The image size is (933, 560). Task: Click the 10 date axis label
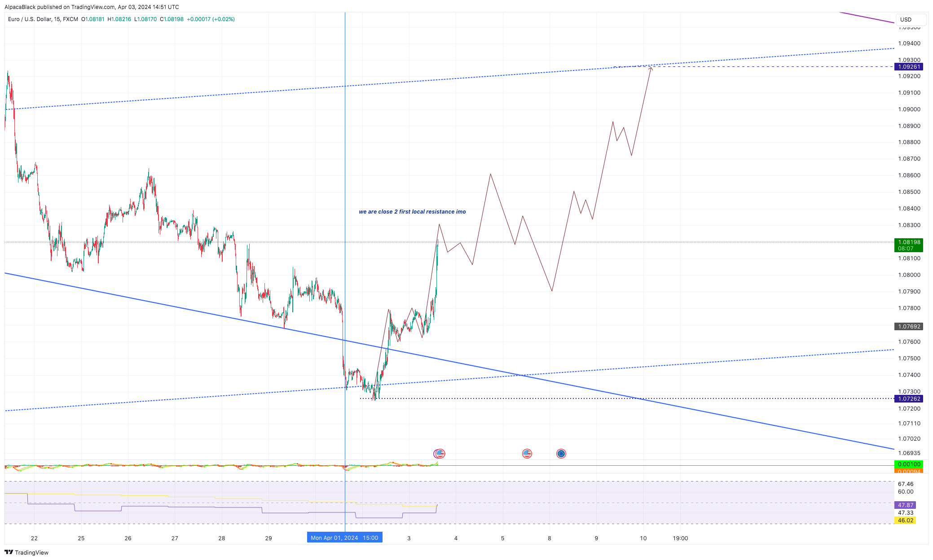(643, 538)
